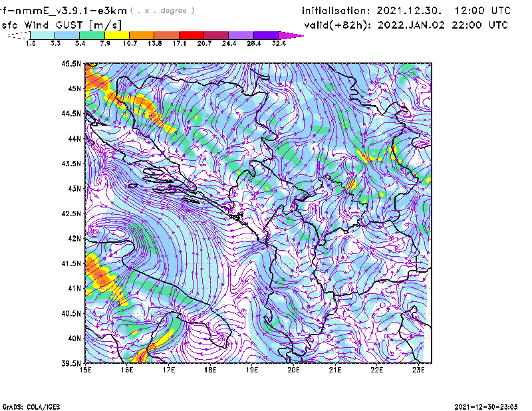The width and height of the screenshot is (532, 411).
Task: Click the violet 28.4–32.6 legend swatch
Action: pos(266,35)
